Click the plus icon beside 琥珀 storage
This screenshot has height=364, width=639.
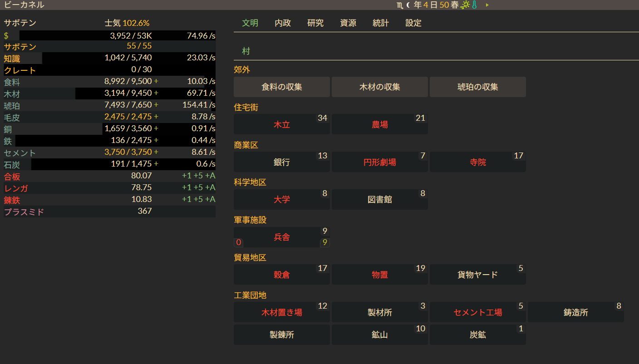(156, 105)
